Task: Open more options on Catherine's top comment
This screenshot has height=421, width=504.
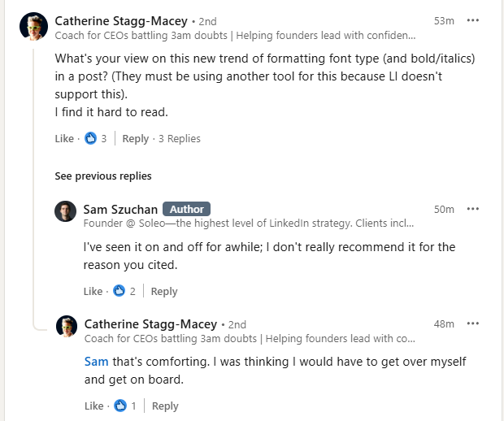Action: (x=473, y=20)
